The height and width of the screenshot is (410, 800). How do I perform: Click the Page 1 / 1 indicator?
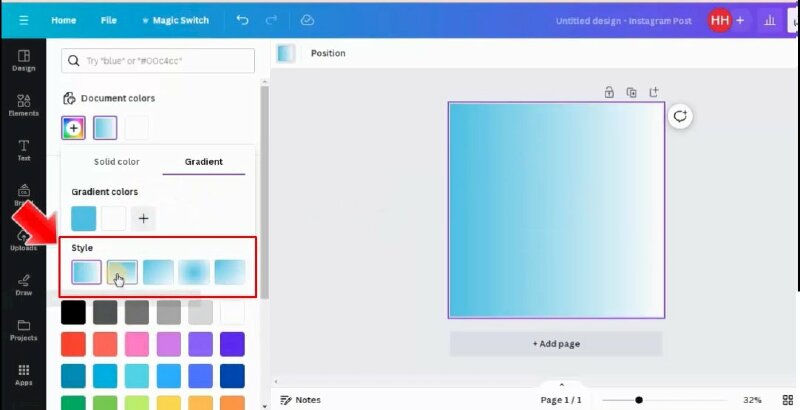click(561, 400)
